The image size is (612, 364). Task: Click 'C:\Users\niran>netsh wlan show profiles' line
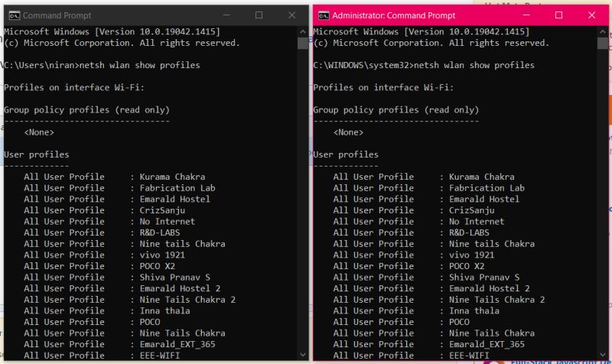tap(102, 65)
